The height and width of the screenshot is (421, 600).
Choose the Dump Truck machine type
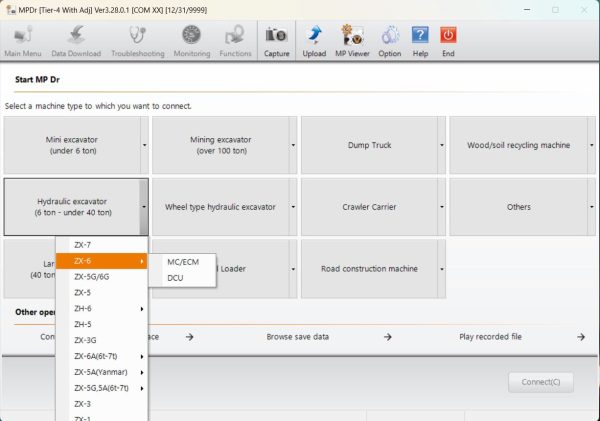click(370, 145)
